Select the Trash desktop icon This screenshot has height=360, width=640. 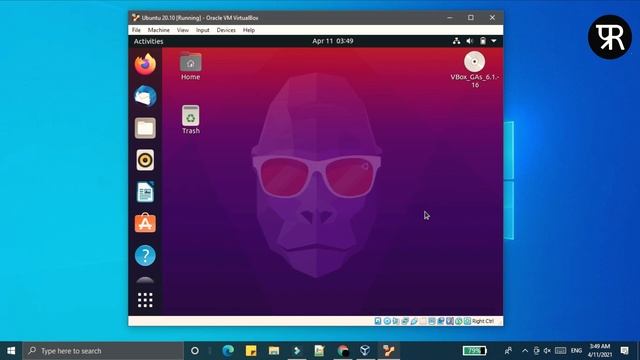[x=191, y=120]
